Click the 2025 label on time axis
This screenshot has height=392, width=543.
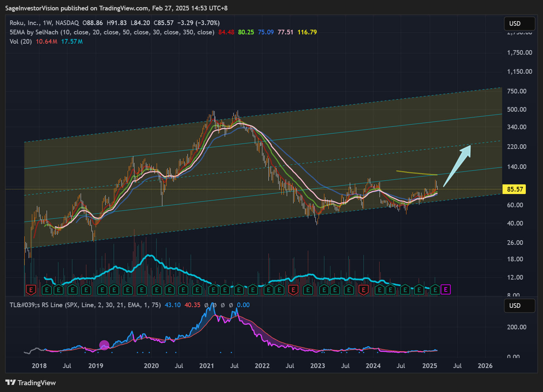click(x=430, y=366)
